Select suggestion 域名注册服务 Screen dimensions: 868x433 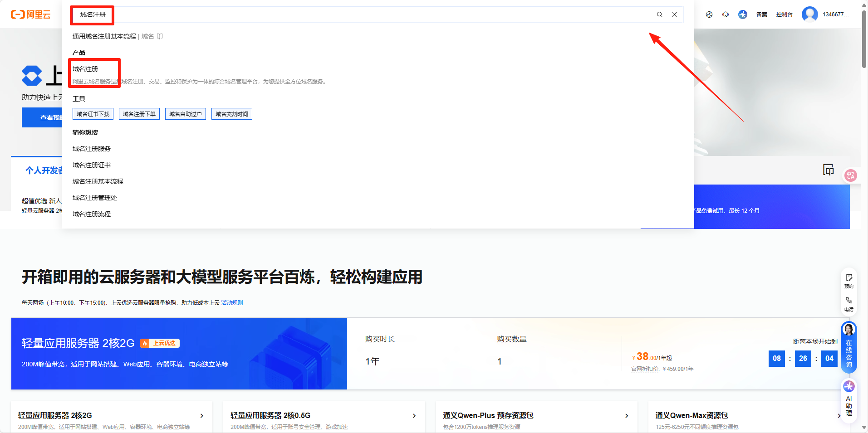point(92,149)
